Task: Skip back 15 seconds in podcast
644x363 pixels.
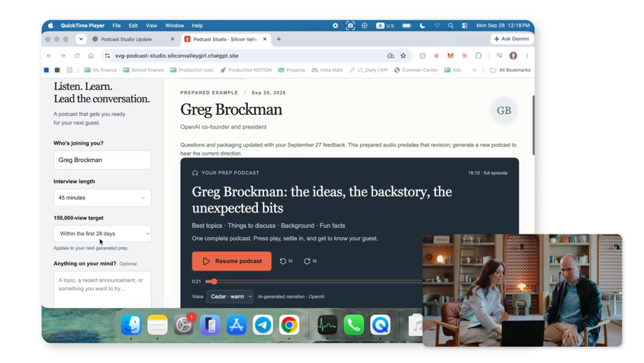Action: [x=286, y=261]
